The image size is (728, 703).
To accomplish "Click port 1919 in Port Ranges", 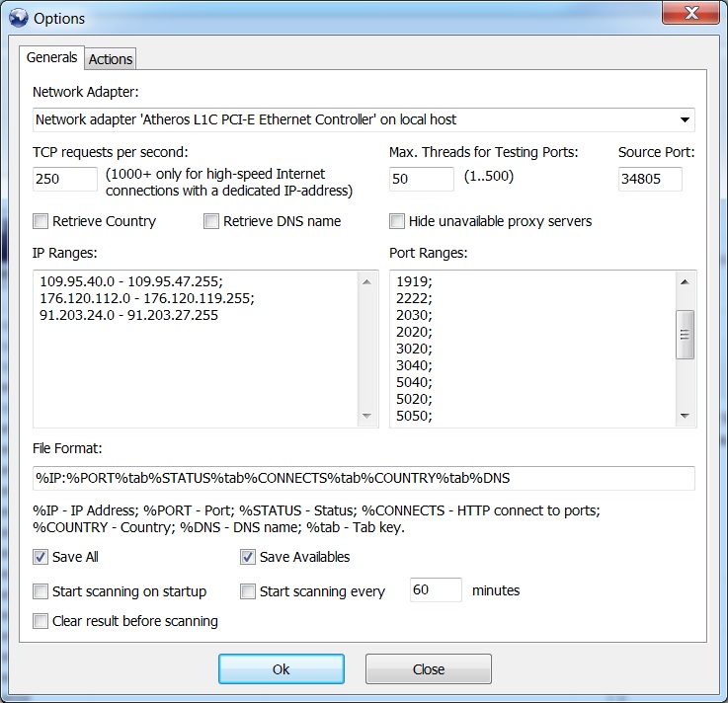I will [414, 281].
